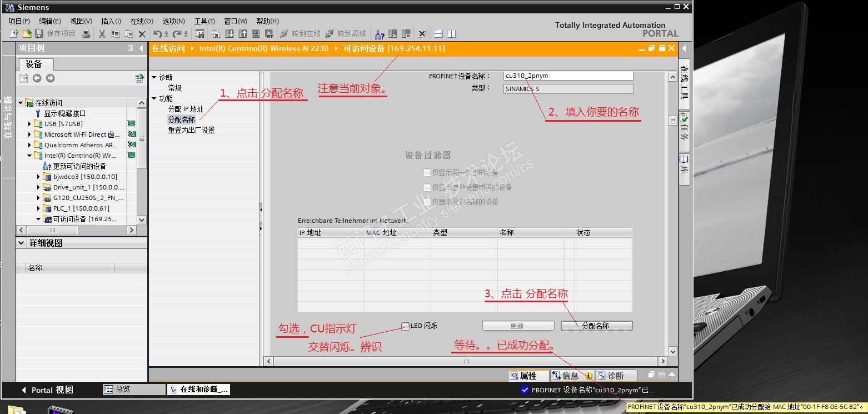
Task: Switch to the 信息 tab
Action: point(572,376)
